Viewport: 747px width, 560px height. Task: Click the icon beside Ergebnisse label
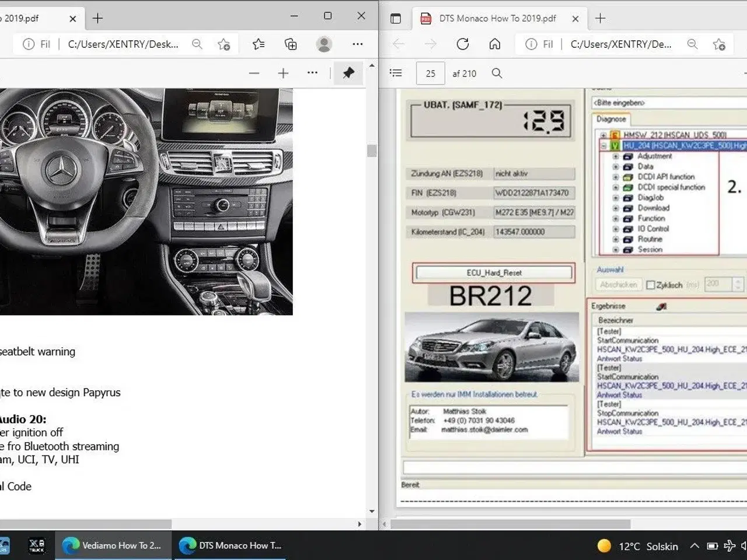[661, 306]
